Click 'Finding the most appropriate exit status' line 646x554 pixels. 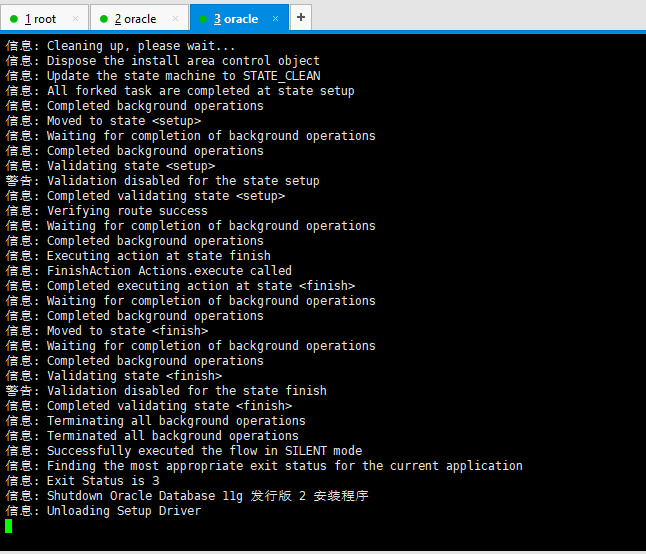point(264,466)
